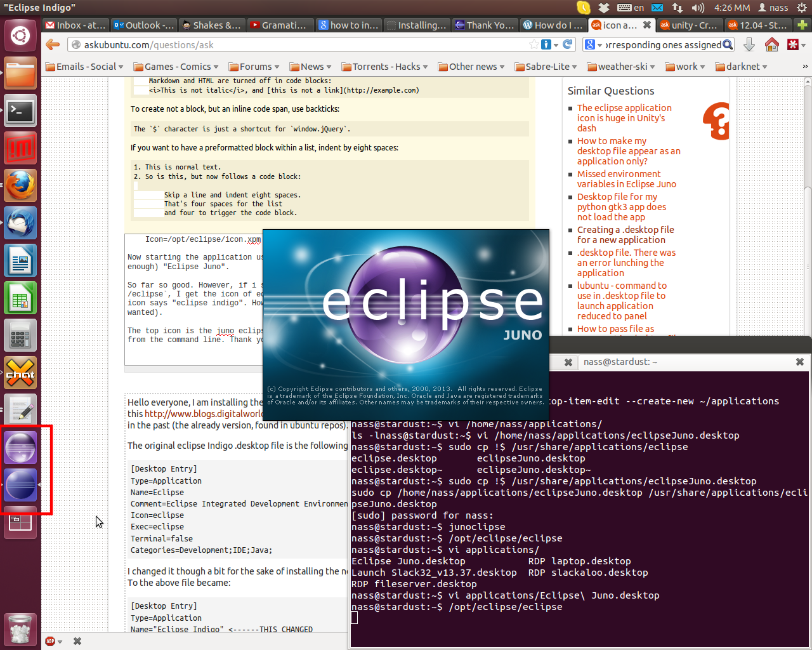Open 'Missed environment variables in Eclipse Juno' link
This screenshot has height=650, width=812.
point(626,179)
